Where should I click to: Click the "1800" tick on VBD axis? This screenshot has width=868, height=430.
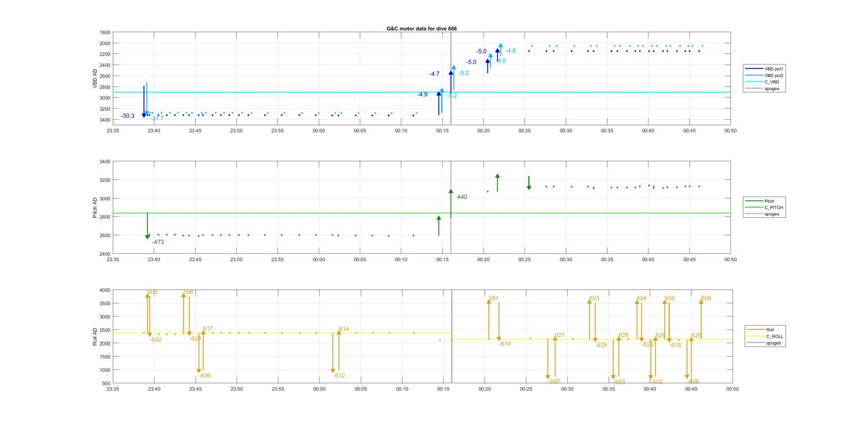coord(105,32)
